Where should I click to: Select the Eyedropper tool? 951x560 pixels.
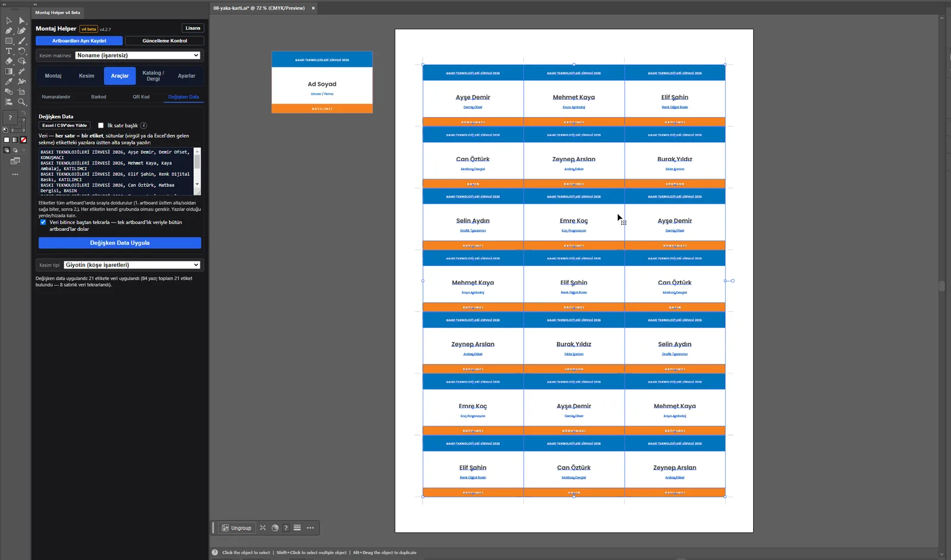[x=9, y=81]
